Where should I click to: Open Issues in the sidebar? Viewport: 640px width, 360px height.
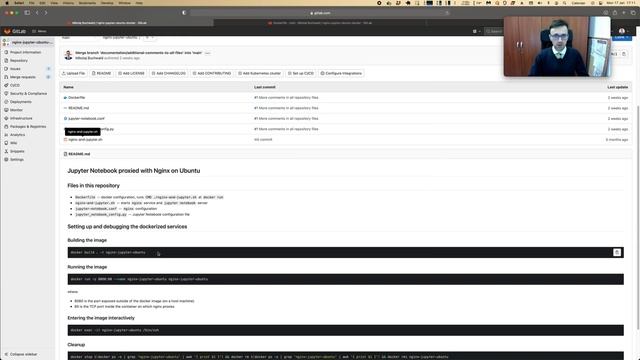pos(15,69)
